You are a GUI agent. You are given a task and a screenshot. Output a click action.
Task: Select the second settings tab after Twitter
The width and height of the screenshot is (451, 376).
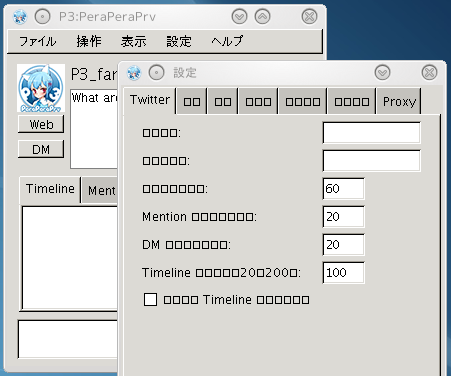[x=223, y=101]
